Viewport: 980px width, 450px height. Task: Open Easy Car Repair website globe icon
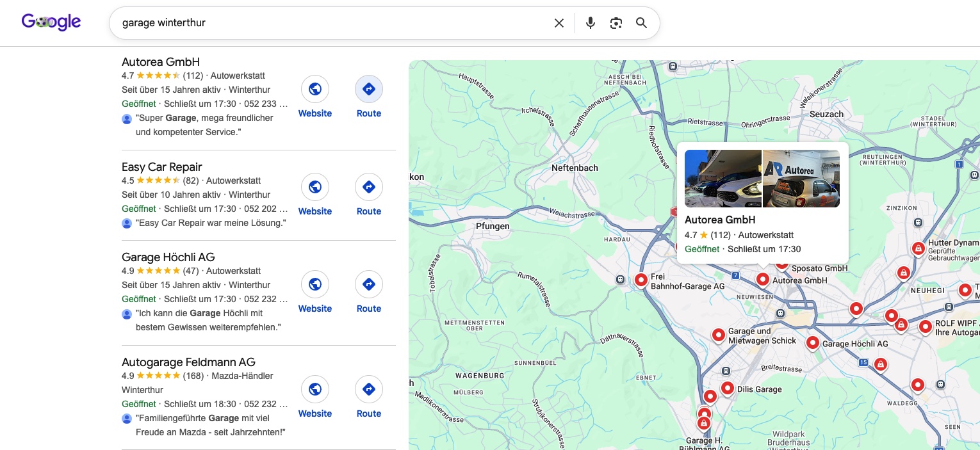[x=315, y=187]
